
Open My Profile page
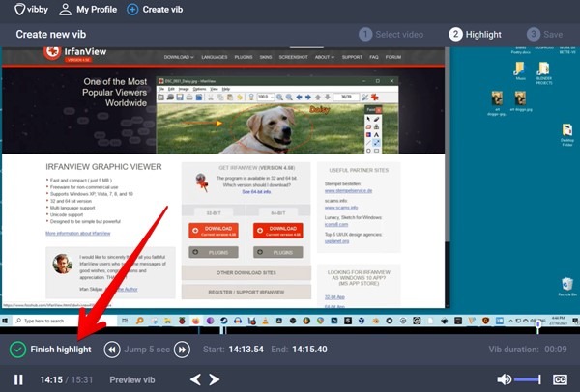88,10
